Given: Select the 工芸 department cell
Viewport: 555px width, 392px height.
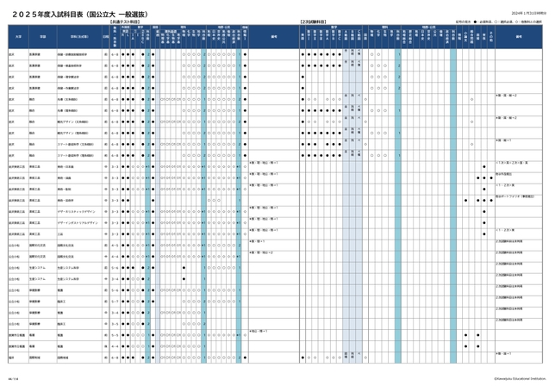Looking at the screenshot, I should click(x=61, y=233).
